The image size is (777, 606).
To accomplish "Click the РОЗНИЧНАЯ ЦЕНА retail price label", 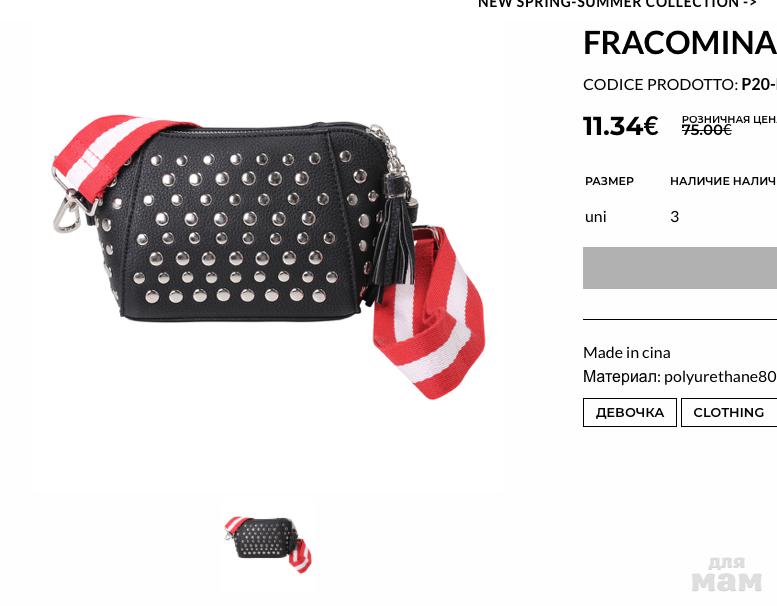I will click(x=729, y=119).
